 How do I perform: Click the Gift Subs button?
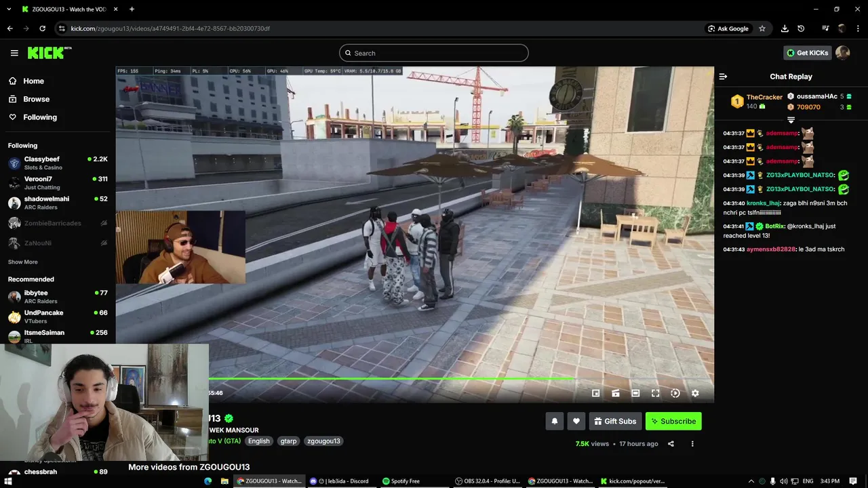(615, 421)
